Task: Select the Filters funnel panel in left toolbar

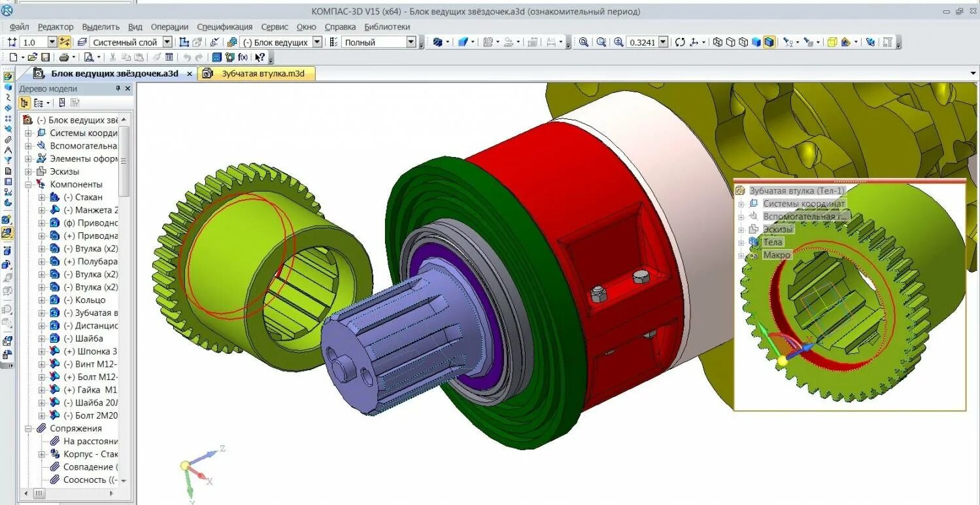Action: click(8, 160)
